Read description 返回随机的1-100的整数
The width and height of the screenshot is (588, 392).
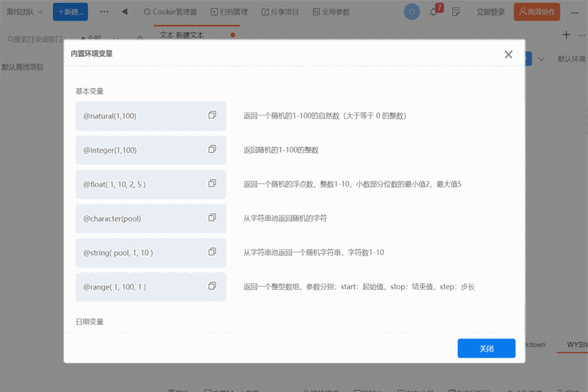pyautogui.click(x=281, y=150)
